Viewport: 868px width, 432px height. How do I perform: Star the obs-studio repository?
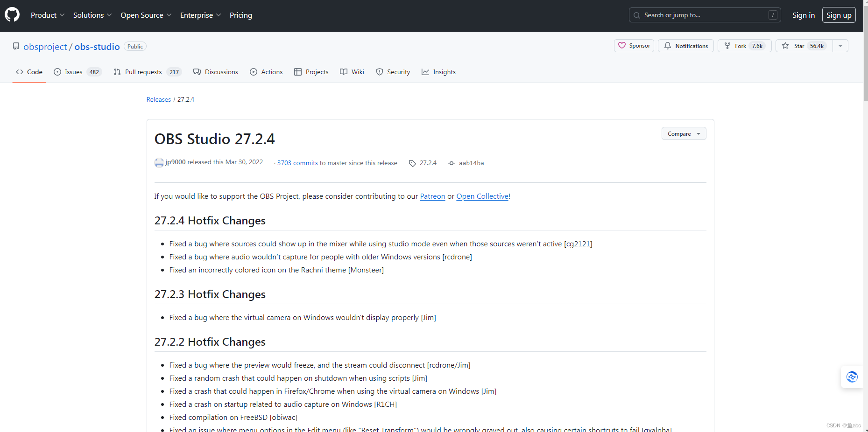804,46
